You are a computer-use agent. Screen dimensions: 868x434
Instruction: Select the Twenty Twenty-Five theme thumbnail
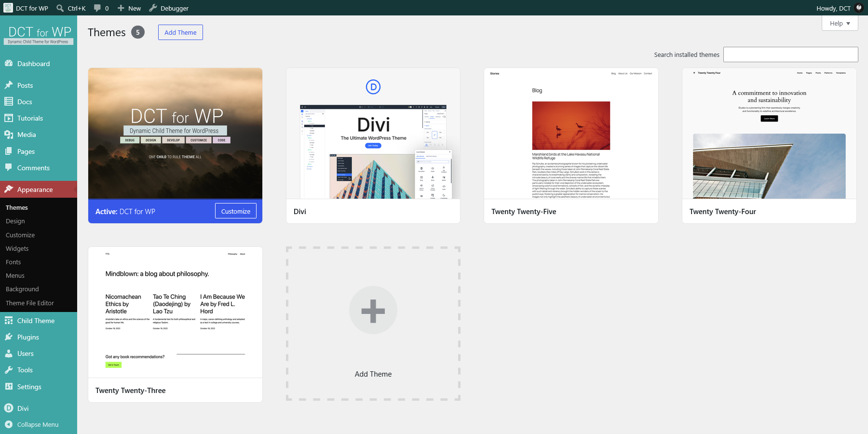tap(571, 134)
